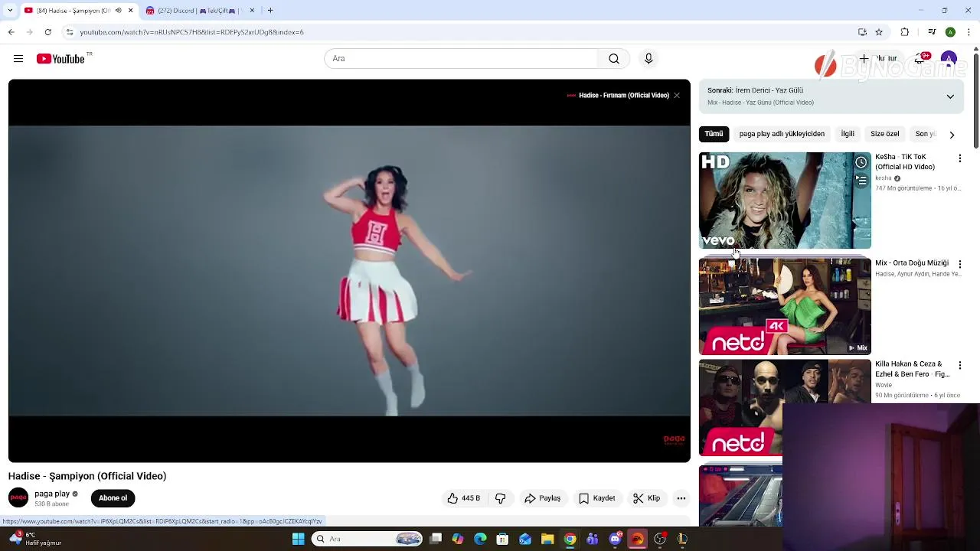
Task: Open options for Killa Hakan & Ceza video
Action: (x=960, y=366)
